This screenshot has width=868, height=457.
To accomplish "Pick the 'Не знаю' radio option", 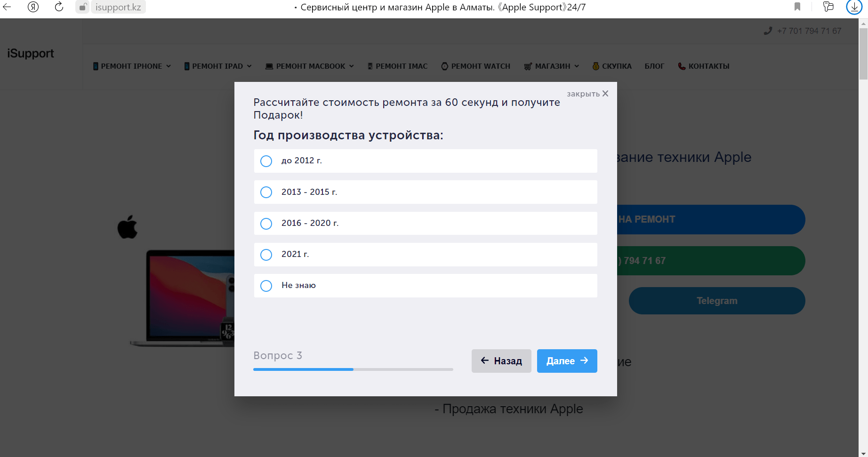I will [x=266, y=286].
